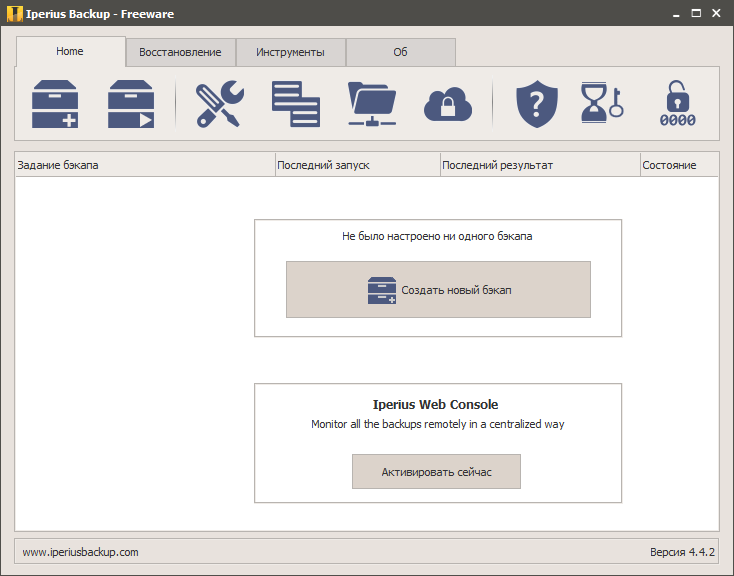Switch to the Home tab
Screen dimensions: 734x576
[70, 51]
